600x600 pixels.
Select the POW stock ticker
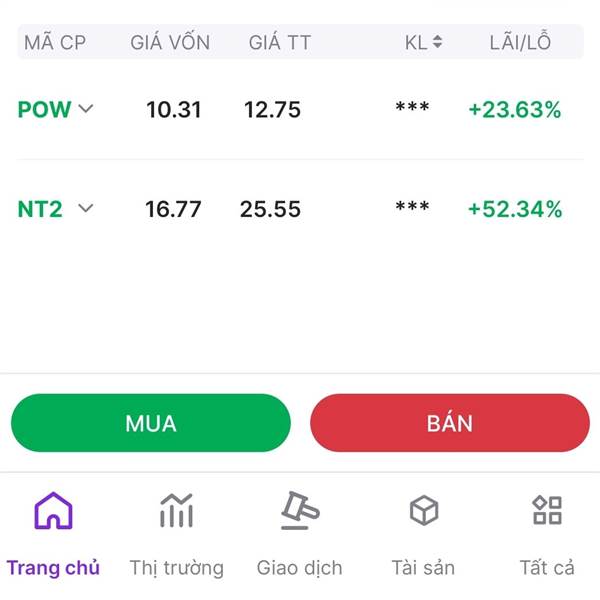pos(44,110)
